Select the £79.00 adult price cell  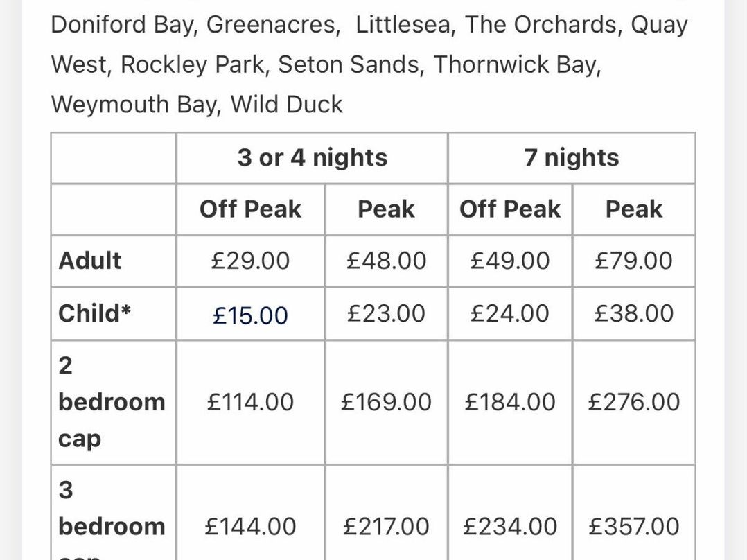click(x=633, y=261)
